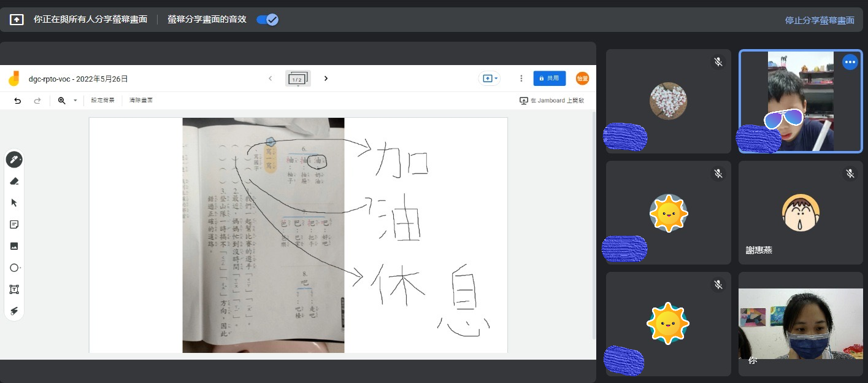Image resolution: width=868 pixels, height=383 pixels.
Task: Click the vertical scrollbar of shared Jamboard
Action: tap(593, 225)
